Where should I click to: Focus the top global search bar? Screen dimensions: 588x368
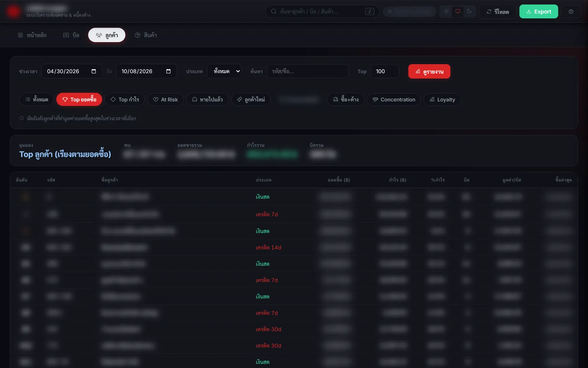pyautogui.click(x=322, y=11)
